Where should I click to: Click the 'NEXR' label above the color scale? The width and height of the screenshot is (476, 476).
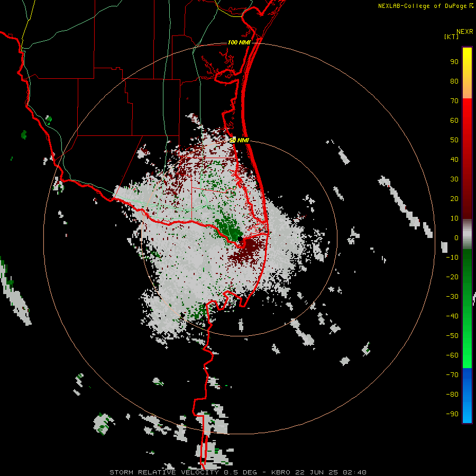465,32
